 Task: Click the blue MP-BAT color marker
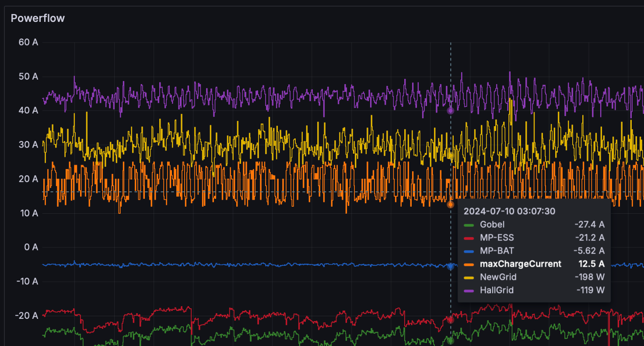tap(469, 251)
